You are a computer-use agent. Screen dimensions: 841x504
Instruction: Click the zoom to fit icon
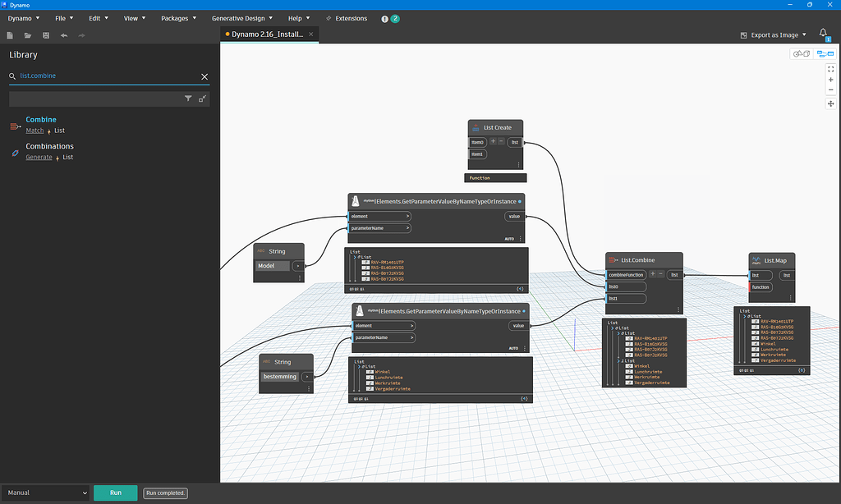[x=830, y=69]
